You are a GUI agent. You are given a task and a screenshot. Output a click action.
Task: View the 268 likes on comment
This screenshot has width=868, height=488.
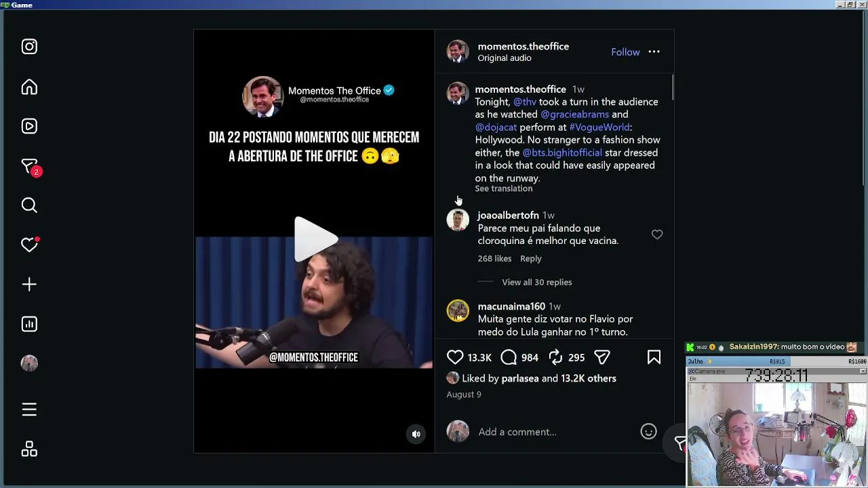click(494, 259)
